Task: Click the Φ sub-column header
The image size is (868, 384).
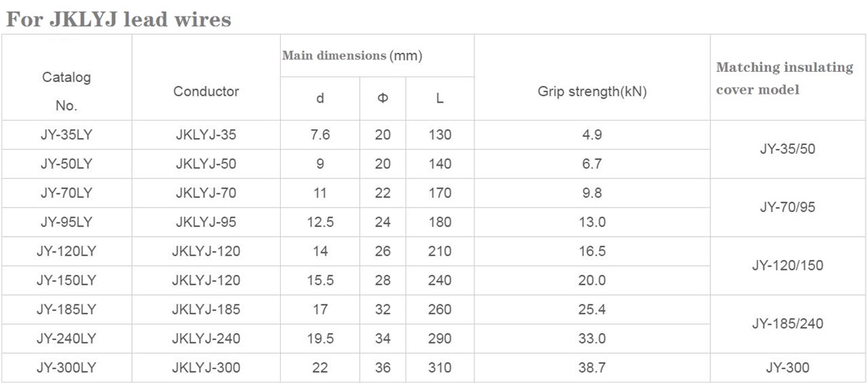Action: tap(383, 99)
